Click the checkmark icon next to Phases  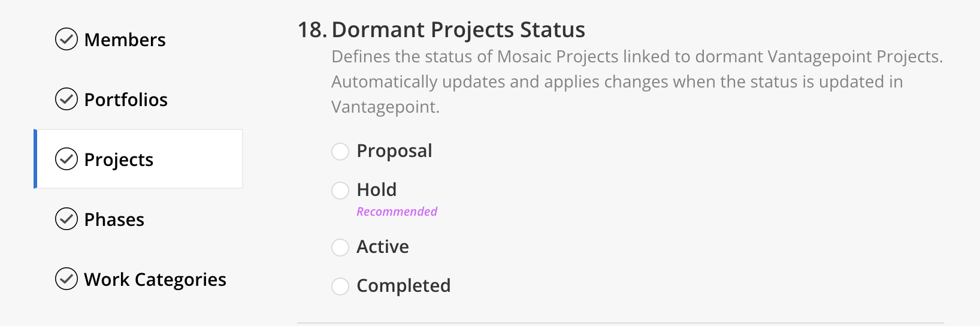coord(66,219)
